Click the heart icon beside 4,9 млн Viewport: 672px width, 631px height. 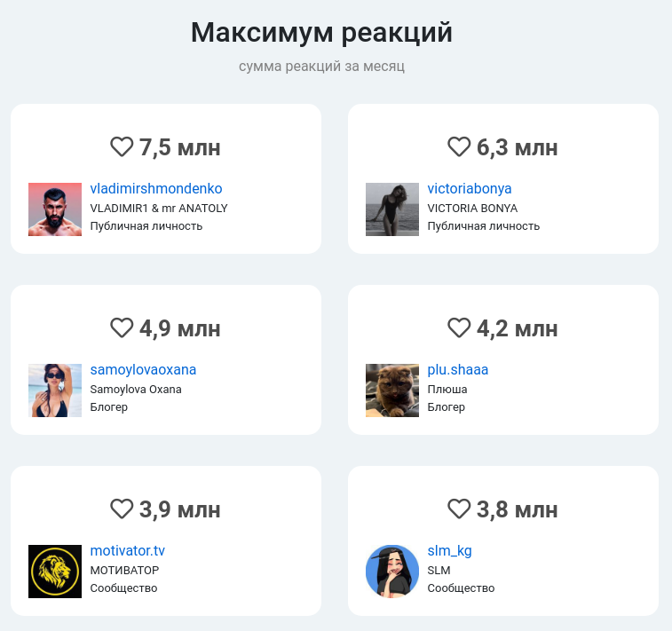122,327
